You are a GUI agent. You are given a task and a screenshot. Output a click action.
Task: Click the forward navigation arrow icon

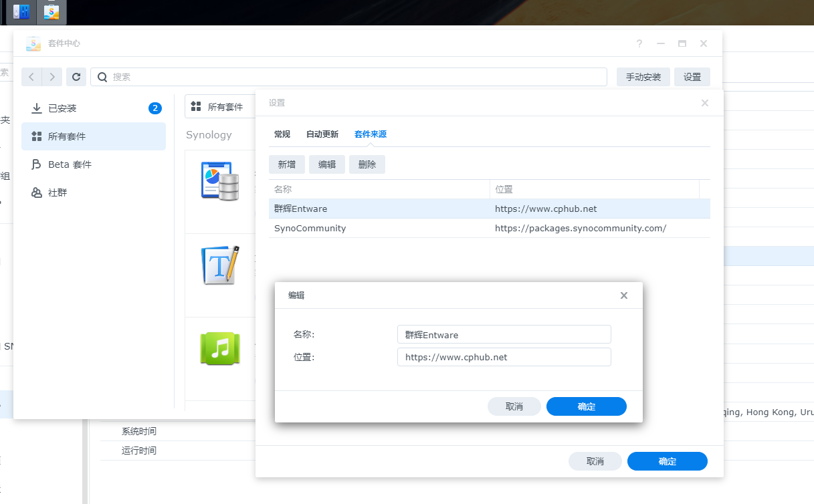click(x=52, y=77)
